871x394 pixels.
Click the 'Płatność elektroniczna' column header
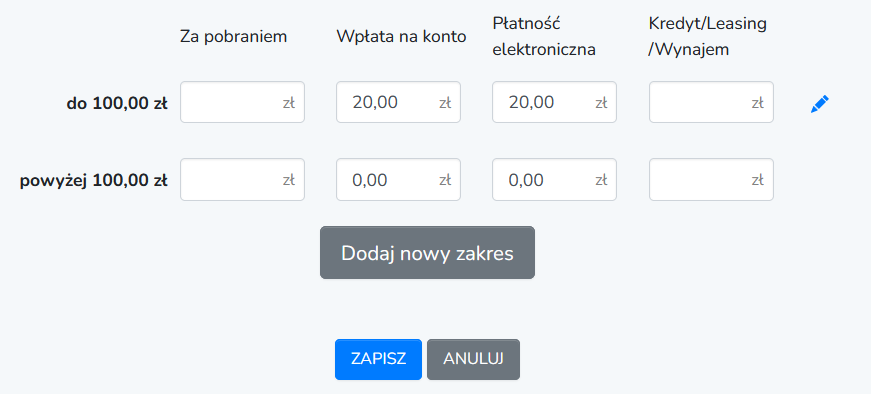[x=544, y=37]
